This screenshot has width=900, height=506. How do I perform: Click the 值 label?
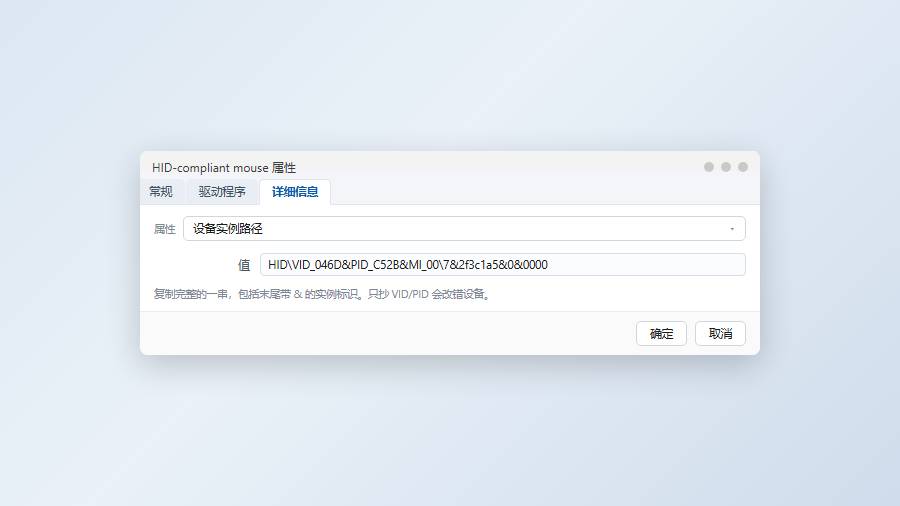244,265
